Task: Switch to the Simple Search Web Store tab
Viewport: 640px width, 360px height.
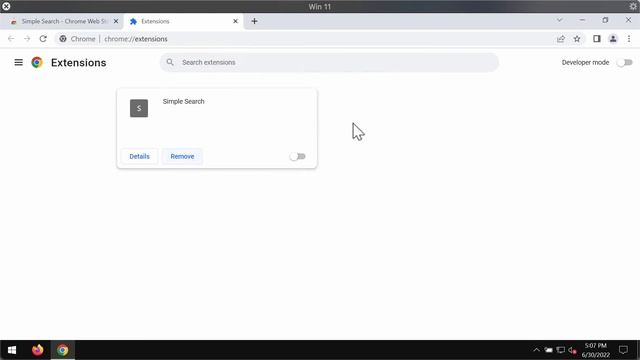Action: click(x=64, y=21)
